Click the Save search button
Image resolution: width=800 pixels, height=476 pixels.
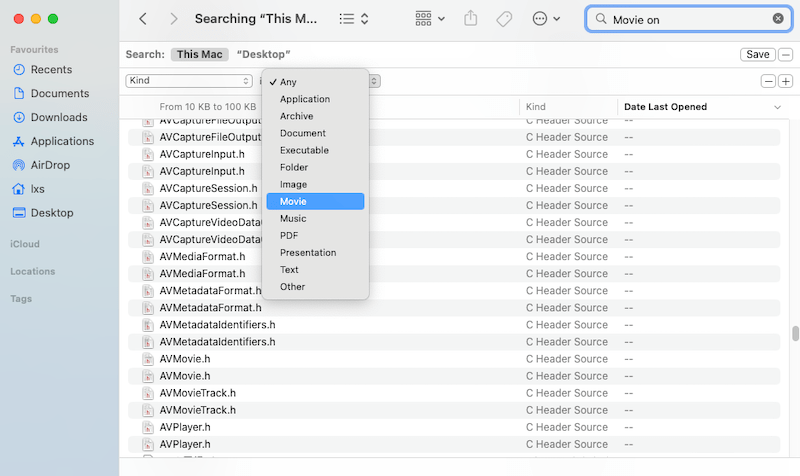[x=757, y=54]
